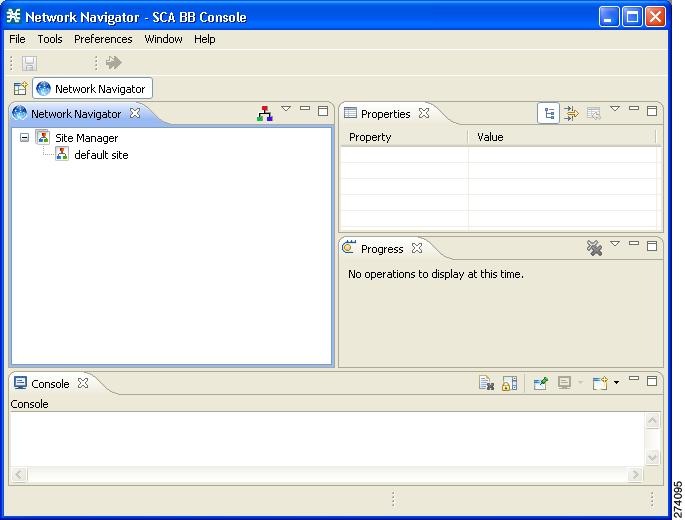The height and width of the screenshot is (520, 685).
Task: Open the Preferences menu
Action: 103,39
